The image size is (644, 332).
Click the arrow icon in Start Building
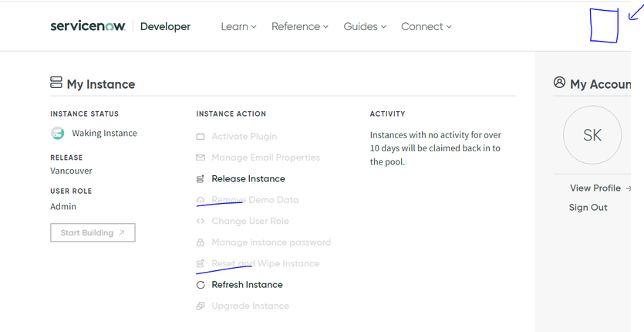(x=122, y=233)
